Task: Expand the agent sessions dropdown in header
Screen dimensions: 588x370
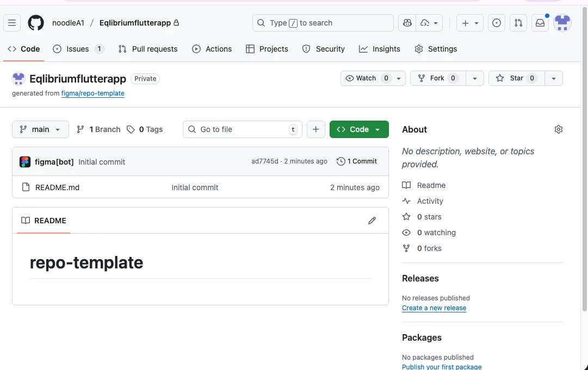Action: [429, 23]
